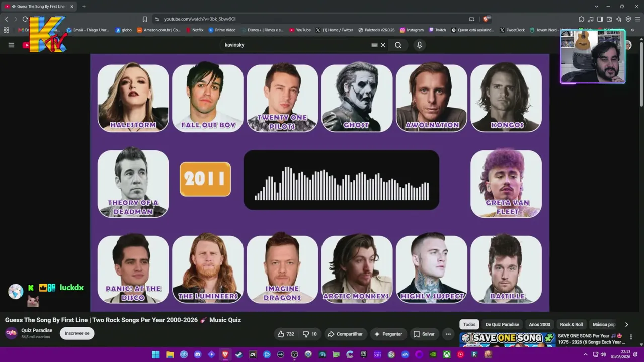Viewport: 644px width, 362px height.
Task: Open the tab search dropdown arrow
Action: (x=596, y=6)
